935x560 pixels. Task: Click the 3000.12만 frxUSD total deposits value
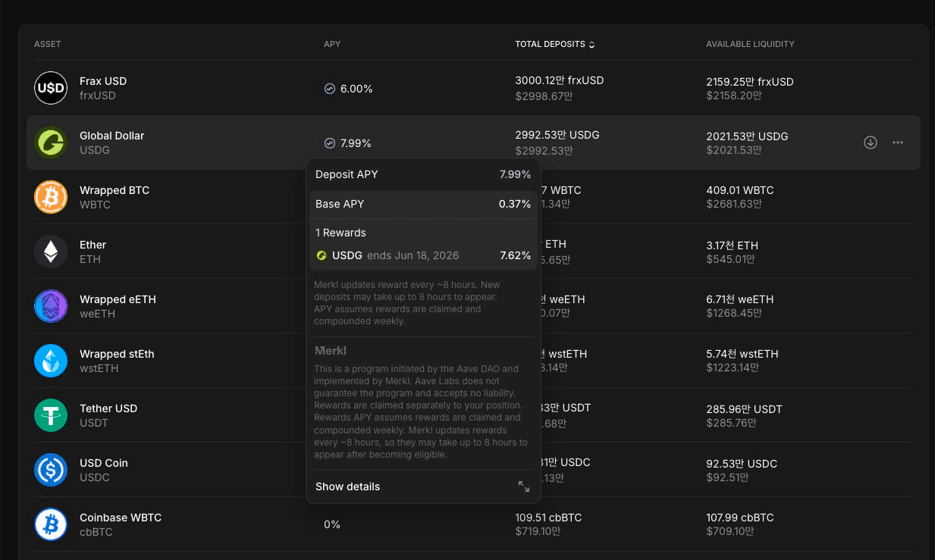(x=560, y=80)
